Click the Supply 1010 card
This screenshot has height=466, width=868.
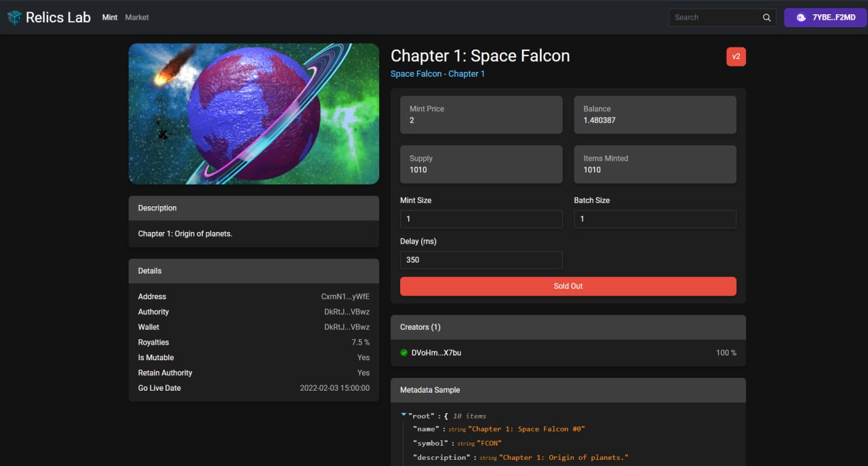pos(481,164)
